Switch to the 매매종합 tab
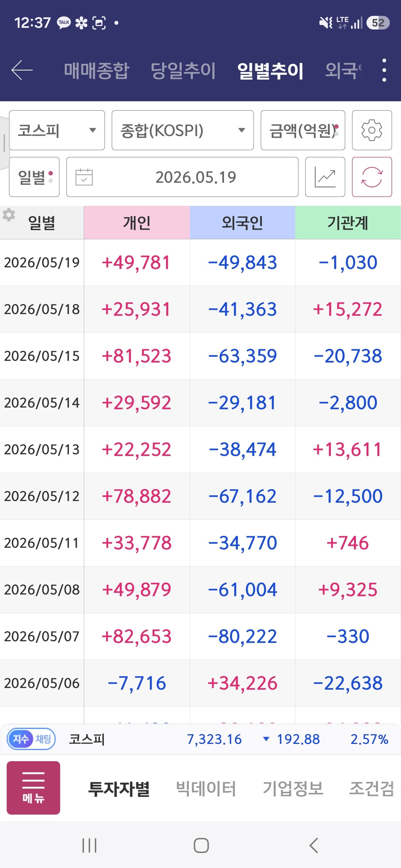 click(97, 70)
